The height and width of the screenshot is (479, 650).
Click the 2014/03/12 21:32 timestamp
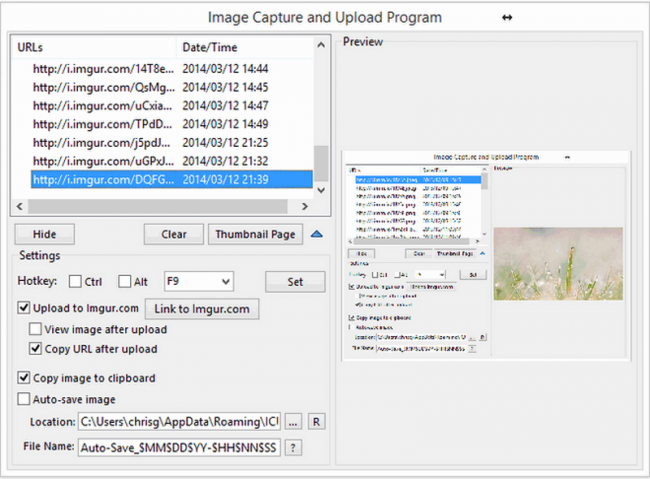pos(225,161)
